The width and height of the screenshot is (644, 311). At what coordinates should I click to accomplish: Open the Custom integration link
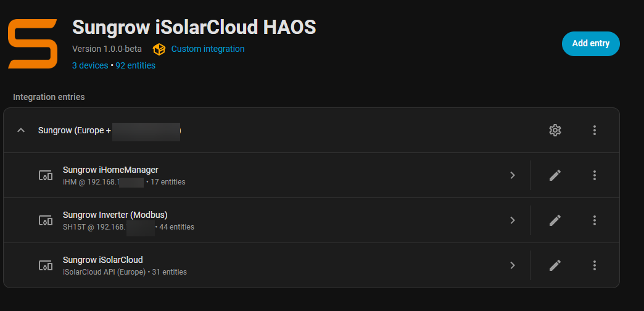208,49
